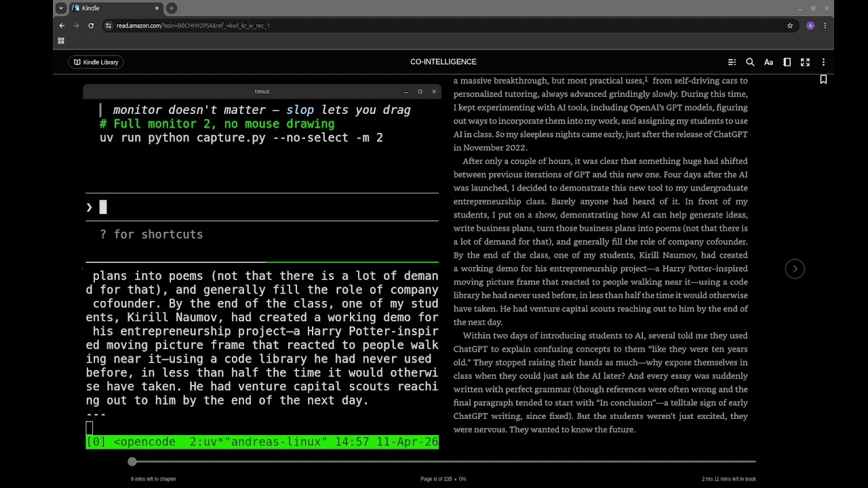Open a new browser tab

pyautogui.click(x=172, y=8)
